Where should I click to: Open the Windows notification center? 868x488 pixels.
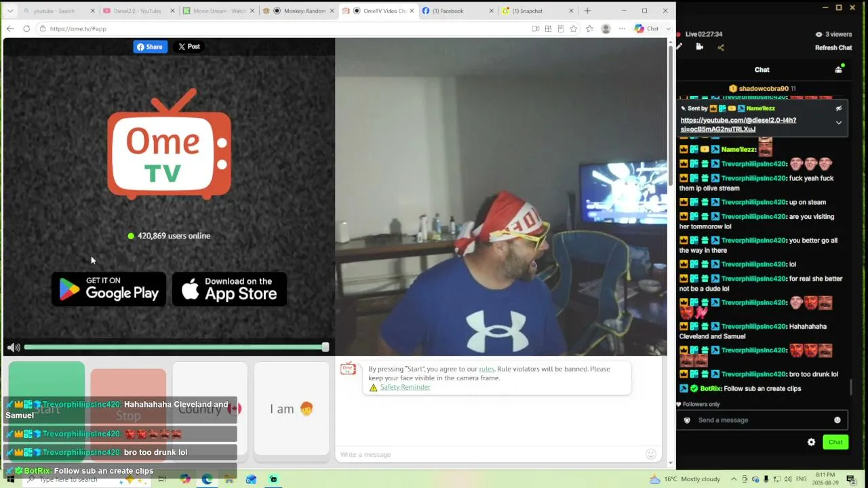pyautogui.click(x=850, y=479)
